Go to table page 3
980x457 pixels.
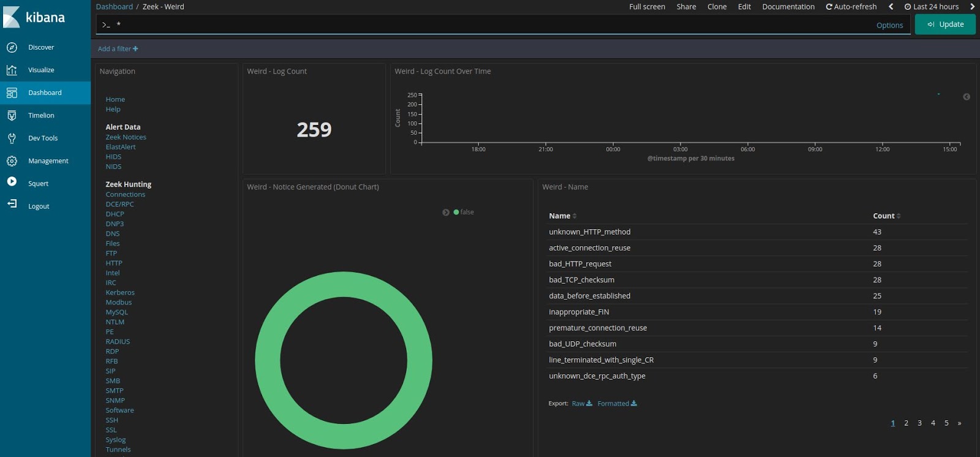pyautogui.click(x=919, y=423)
